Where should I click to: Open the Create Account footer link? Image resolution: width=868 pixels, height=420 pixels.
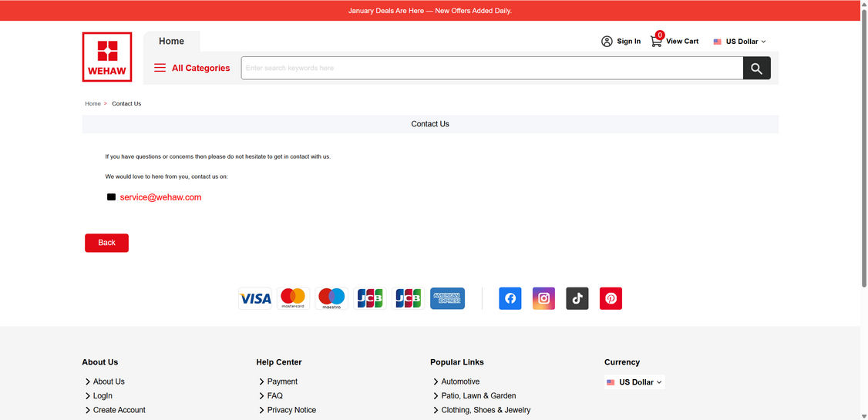tap(119, 411)
